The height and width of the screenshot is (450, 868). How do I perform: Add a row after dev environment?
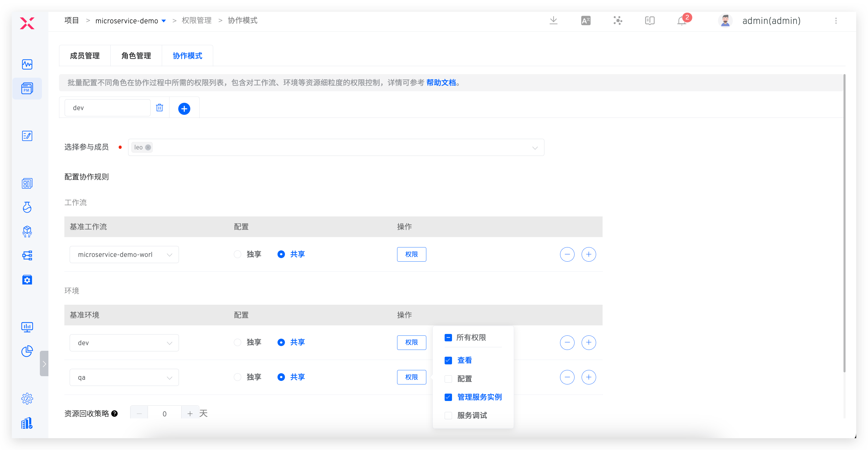click(589, 343)
